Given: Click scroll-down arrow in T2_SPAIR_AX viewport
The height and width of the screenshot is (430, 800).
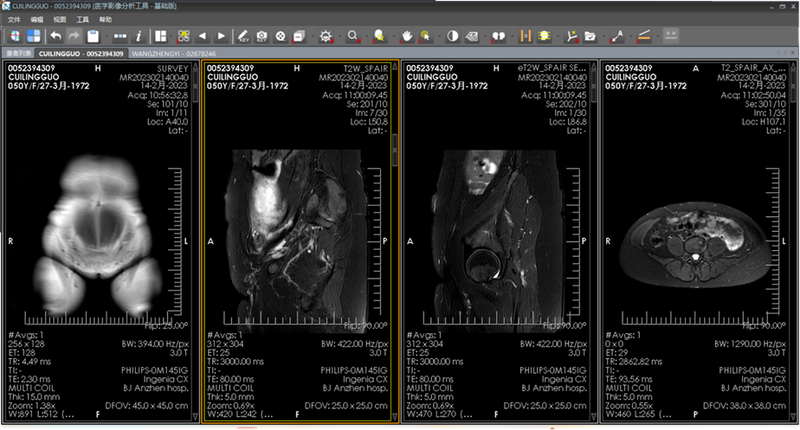Looking at the screenshot, I should pyautogui.click(x=793, y=417).
